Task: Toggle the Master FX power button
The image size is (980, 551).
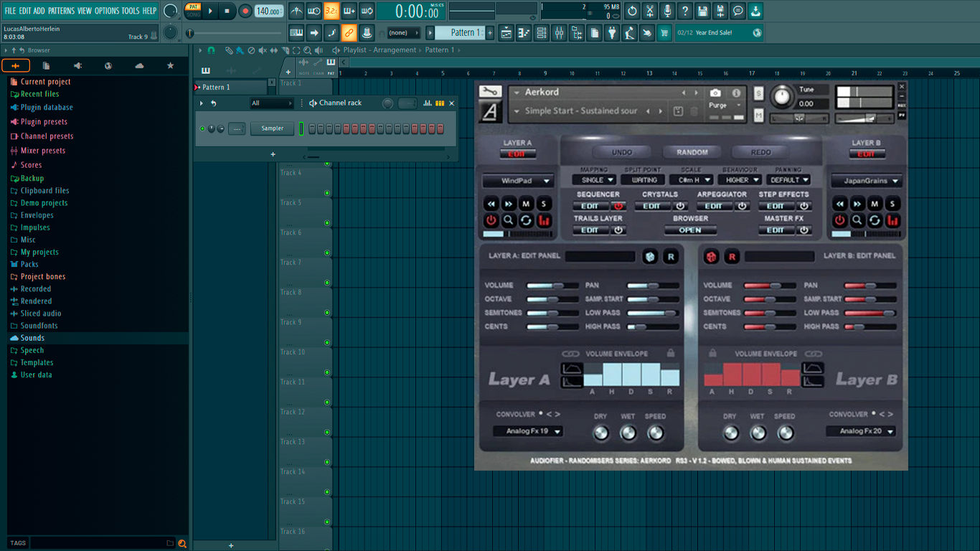Action: (804, 230)
